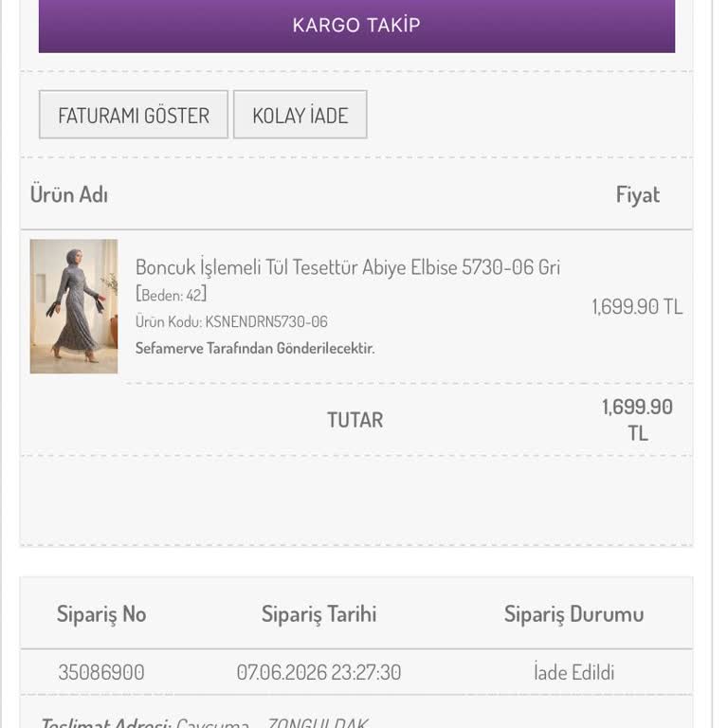728x728 pixels.
Task: Open the grey dress product thumbnail
Action: 74,306
